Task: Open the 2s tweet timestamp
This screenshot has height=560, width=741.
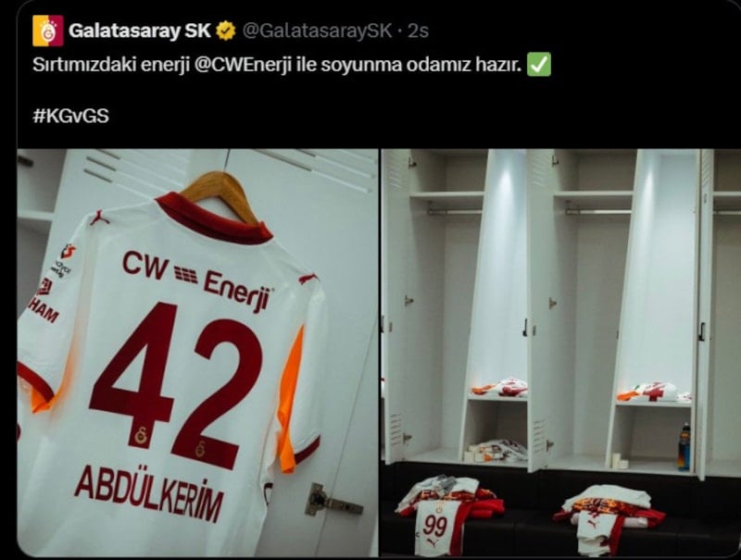Action: pyautogui.click(x=419, y=31)
